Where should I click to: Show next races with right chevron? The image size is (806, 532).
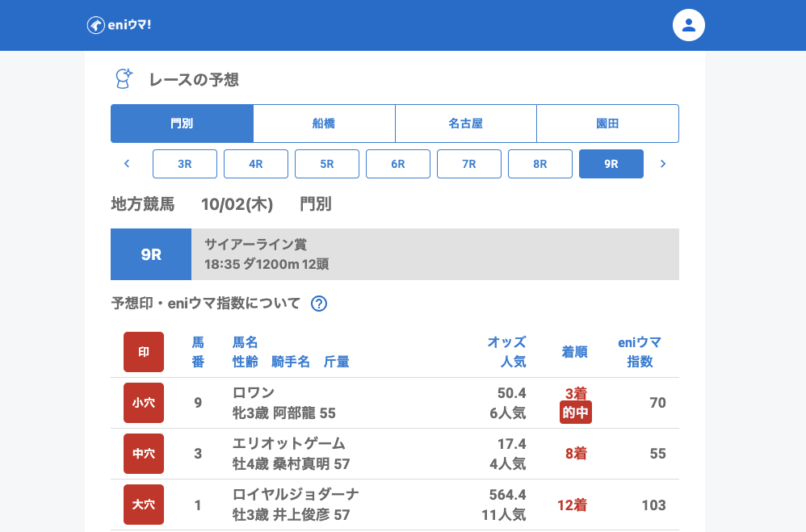(663, 164)
